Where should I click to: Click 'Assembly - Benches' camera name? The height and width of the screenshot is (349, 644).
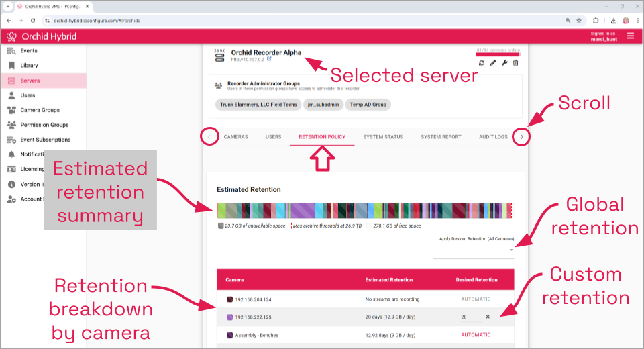click(257, 335)
